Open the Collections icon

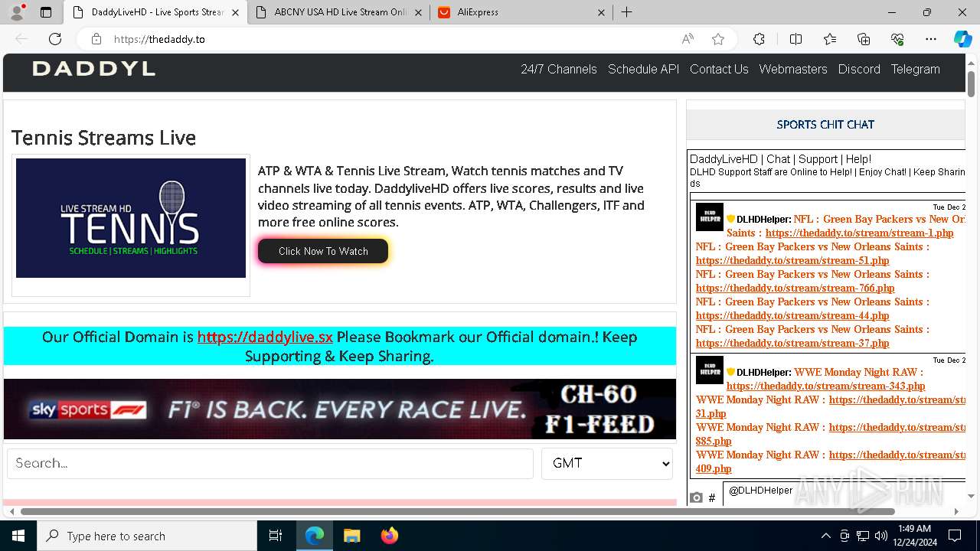tap(864, 39)
